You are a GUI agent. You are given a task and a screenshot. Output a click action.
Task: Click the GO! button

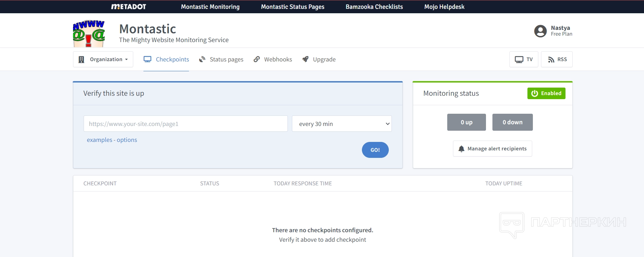375,150
